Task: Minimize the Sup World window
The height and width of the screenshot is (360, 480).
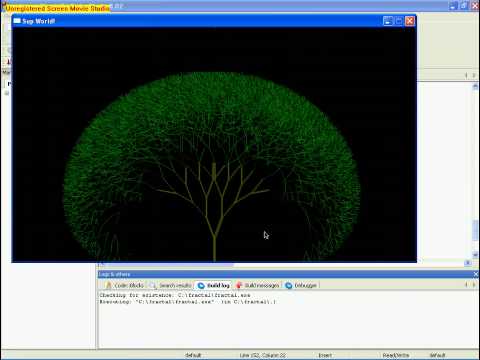Action: (388, 21)
